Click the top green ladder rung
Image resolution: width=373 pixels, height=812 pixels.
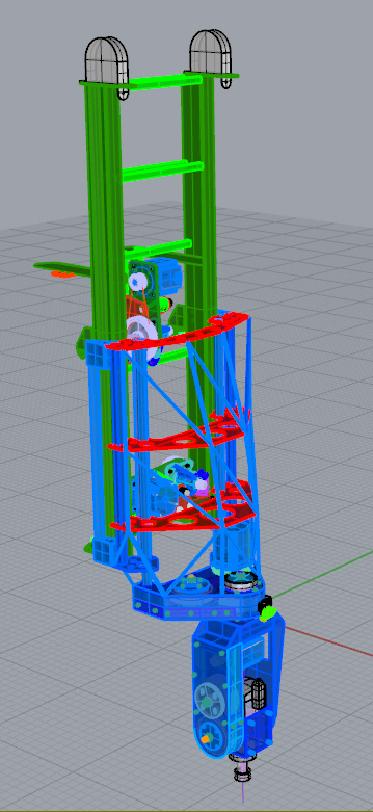[x=163, y=81]
